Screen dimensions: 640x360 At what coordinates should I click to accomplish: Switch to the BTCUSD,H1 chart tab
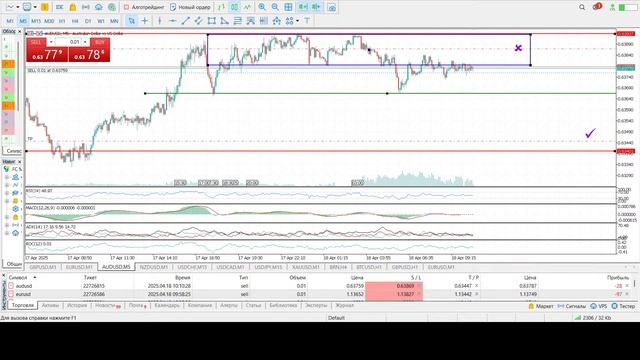point(369,267)
